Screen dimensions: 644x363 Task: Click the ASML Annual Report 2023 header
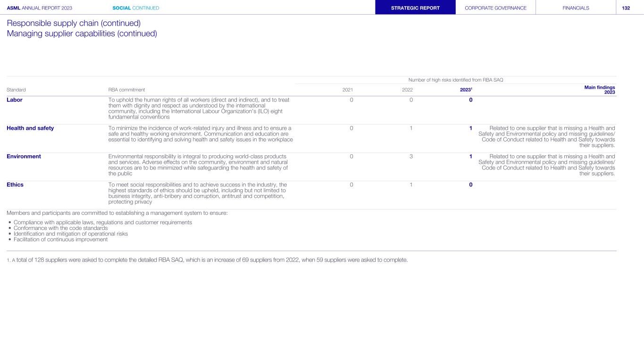[40, 8]
